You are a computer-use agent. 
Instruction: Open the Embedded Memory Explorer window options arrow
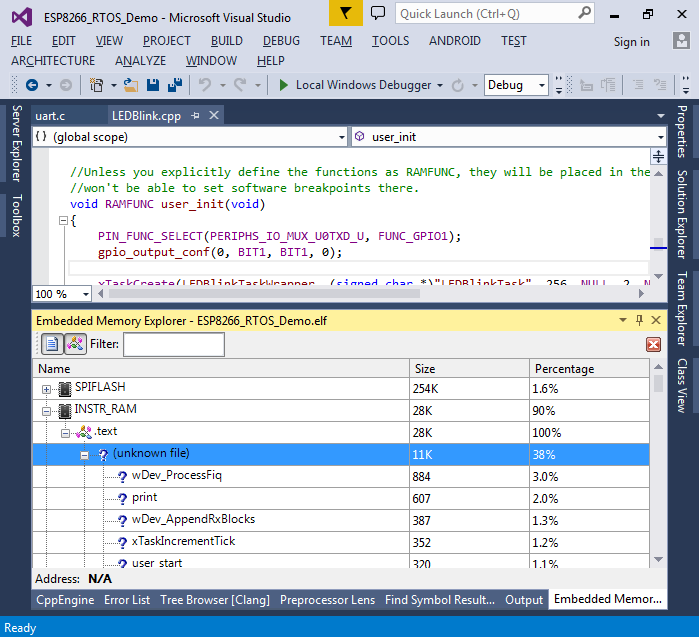click(x=623, y=320)
